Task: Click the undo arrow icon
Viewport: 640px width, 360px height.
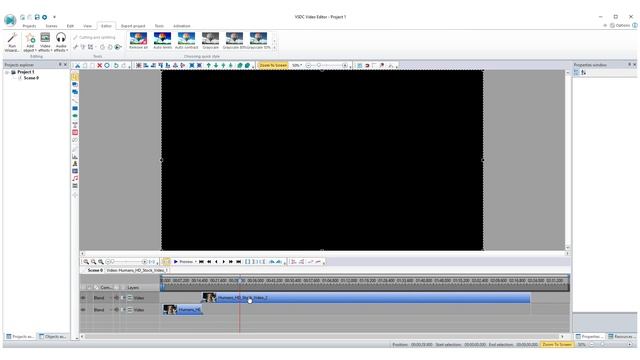Action: click(116, 65)
